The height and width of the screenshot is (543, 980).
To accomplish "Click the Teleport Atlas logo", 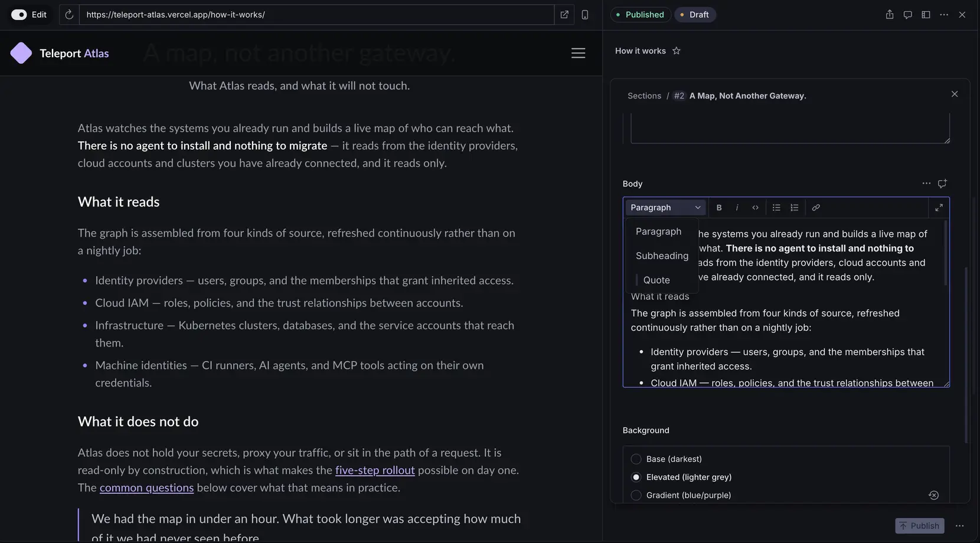I will pyautogui.click(x=21, y=53).
